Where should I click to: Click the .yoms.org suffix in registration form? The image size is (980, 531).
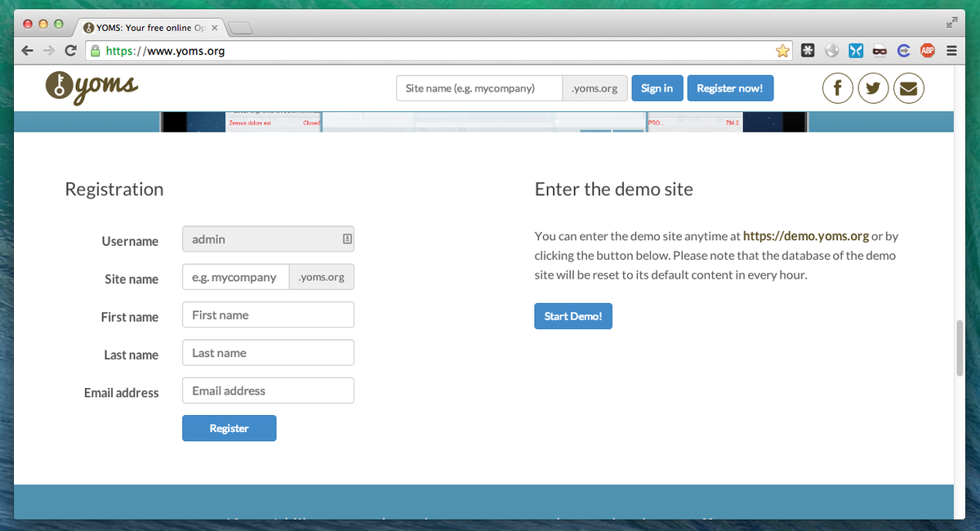322,277
